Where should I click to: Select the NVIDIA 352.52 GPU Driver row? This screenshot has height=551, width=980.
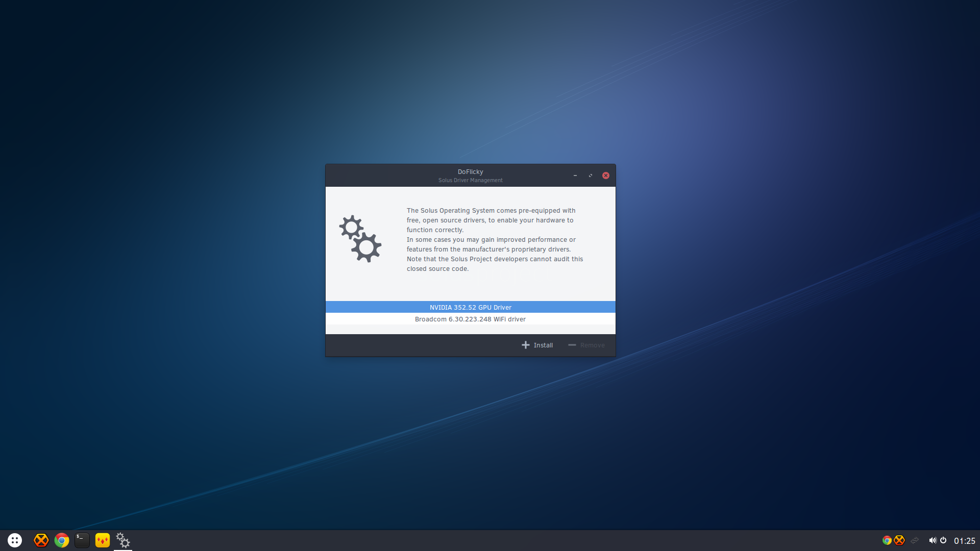[x=470, y=307]
